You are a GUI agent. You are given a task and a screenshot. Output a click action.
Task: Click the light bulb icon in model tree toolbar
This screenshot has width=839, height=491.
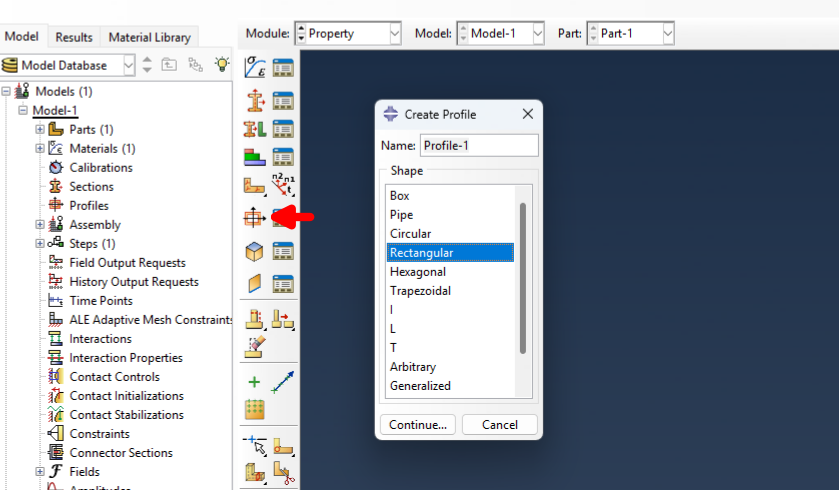[221, 64]
